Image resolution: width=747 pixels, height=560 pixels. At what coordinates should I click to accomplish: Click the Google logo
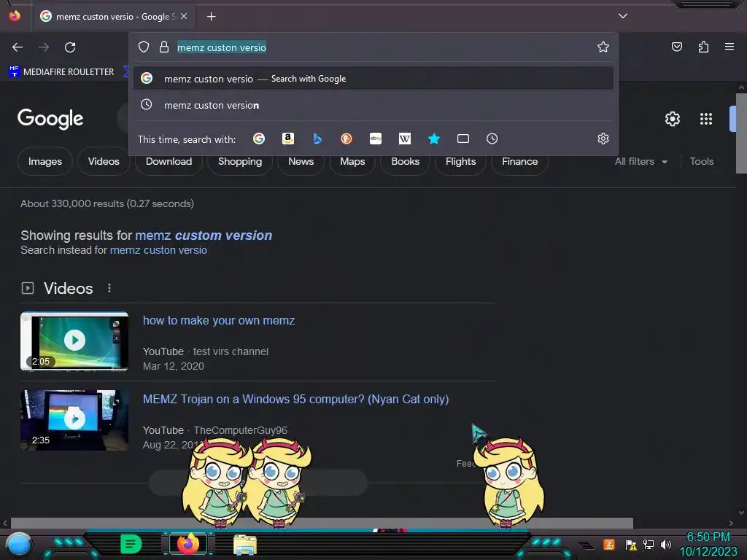point(50,119)
